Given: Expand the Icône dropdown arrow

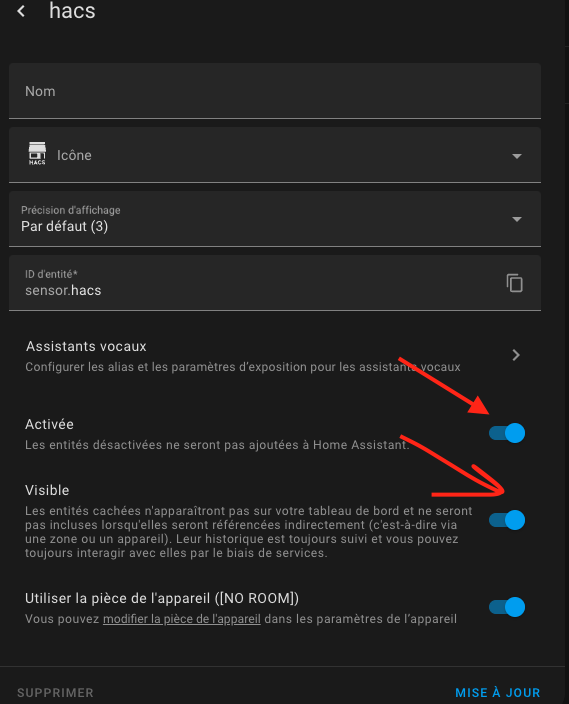Looking at the screenshot, I should coord(517,156).
